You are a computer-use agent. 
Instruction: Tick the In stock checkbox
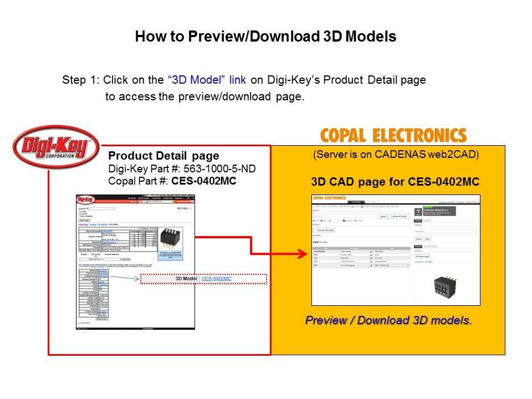coord(80,211)
